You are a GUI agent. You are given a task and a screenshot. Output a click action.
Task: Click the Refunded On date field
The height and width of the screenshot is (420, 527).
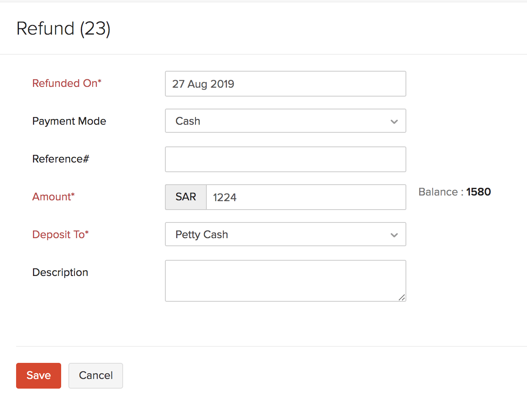pyautogui.click(x=285, y=84)
